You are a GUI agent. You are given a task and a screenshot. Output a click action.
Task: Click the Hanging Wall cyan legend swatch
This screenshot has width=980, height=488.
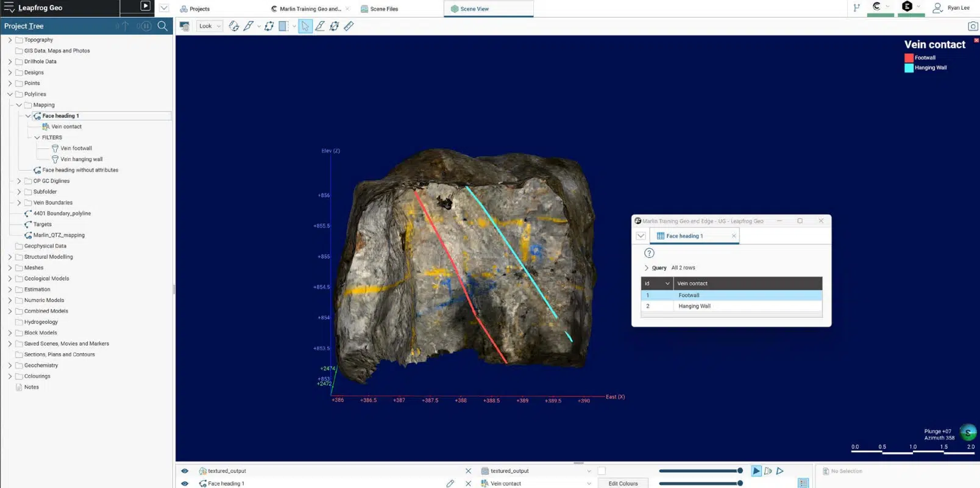909,68
